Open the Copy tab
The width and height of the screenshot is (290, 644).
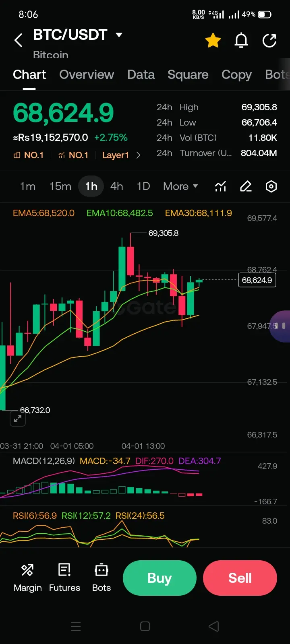tap(236, 75)
